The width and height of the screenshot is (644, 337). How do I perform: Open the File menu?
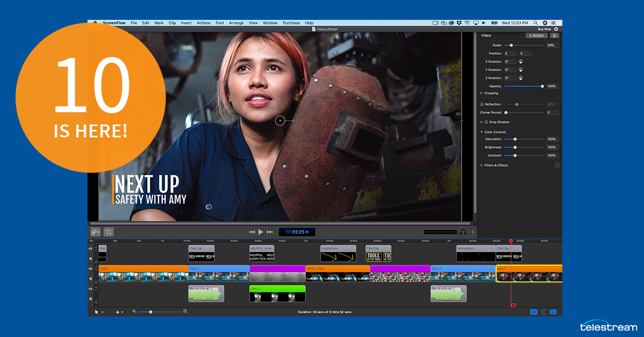(134, 23)
